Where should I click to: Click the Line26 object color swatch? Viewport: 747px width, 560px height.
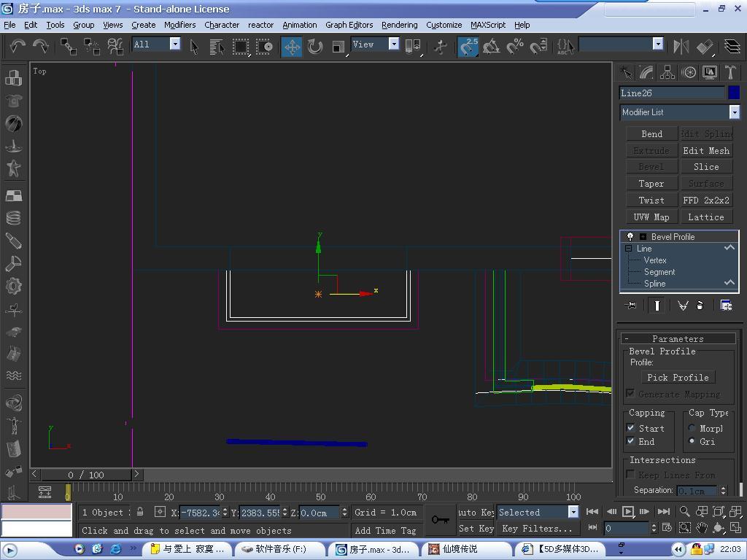(734, 93)
